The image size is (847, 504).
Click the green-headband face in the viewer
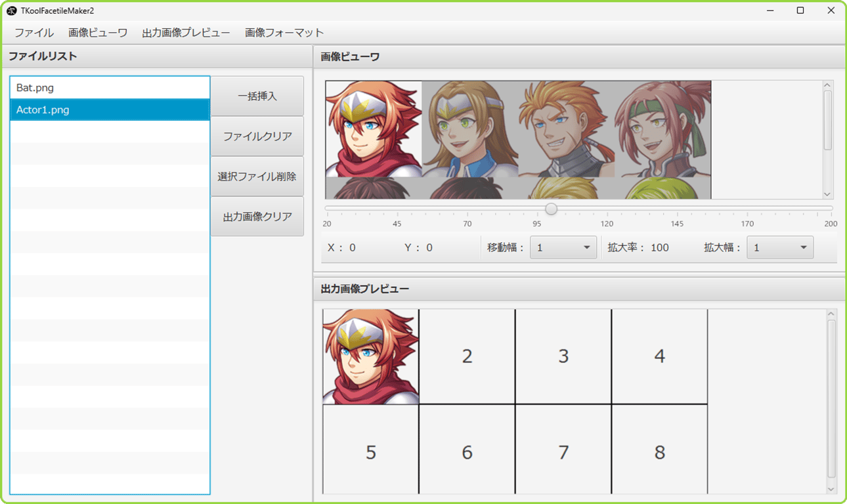663,129
